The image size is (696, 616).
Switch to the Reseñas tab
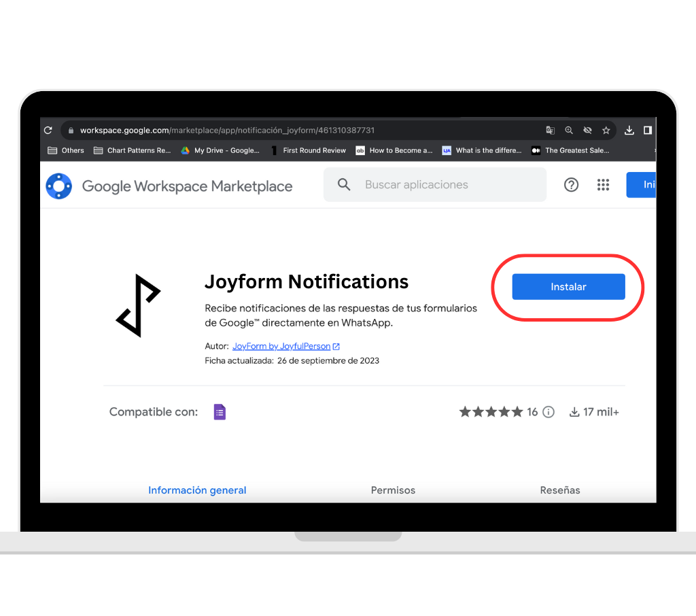(x=560, y=490)
